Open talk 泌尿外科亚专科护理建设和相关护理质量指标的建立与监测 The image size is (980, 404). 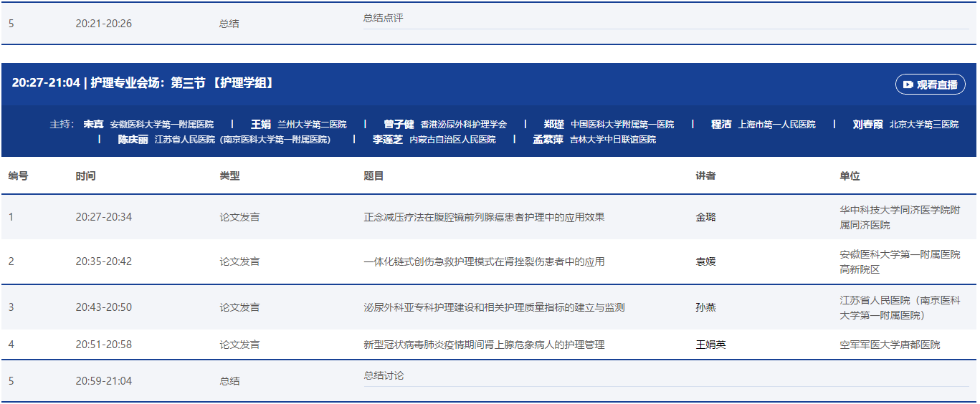494,307
